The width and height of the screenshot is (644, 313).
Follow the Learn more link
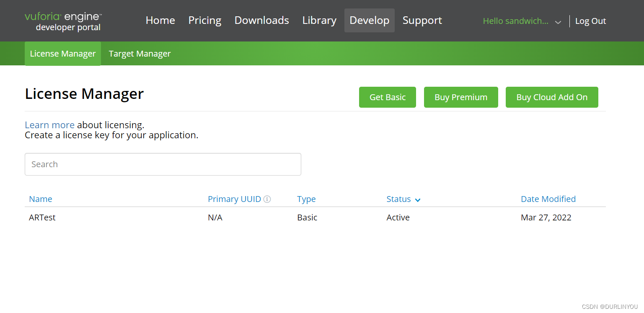(x=50, y=125)
